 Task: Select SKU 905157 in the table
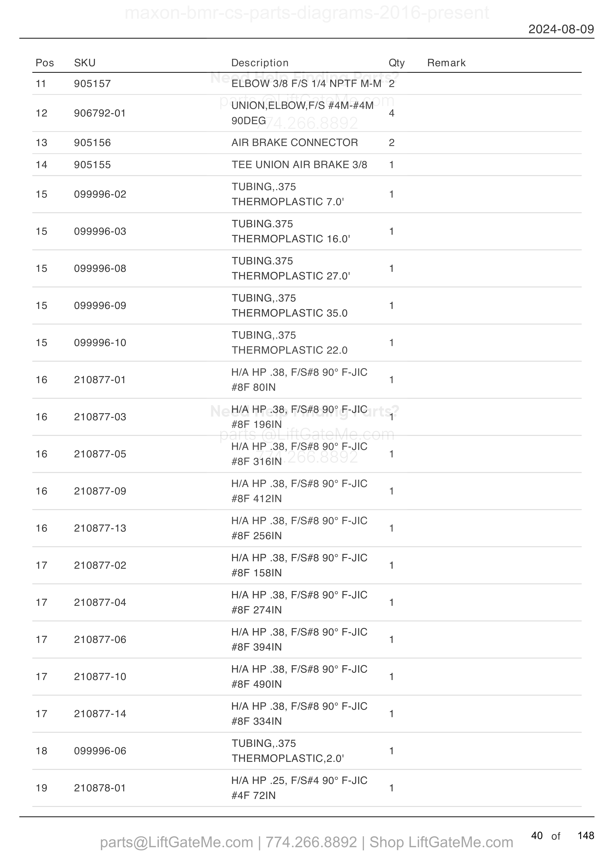pos(92,83)
